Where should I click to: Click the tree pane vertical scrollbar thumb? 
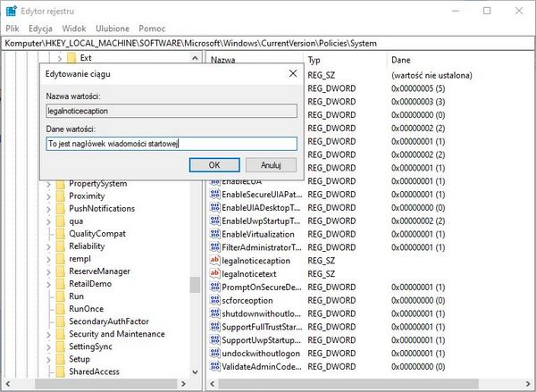[x=194, y=284]
